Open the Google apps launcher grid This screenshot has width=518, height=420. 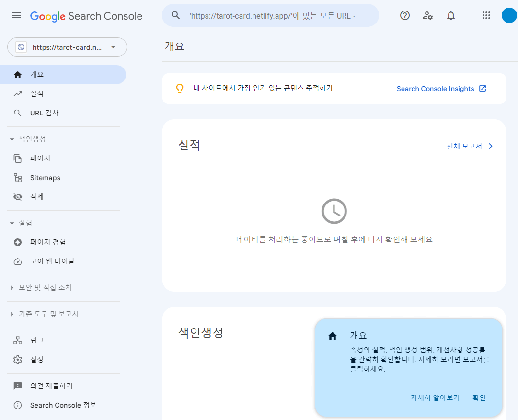pos(486,15)
